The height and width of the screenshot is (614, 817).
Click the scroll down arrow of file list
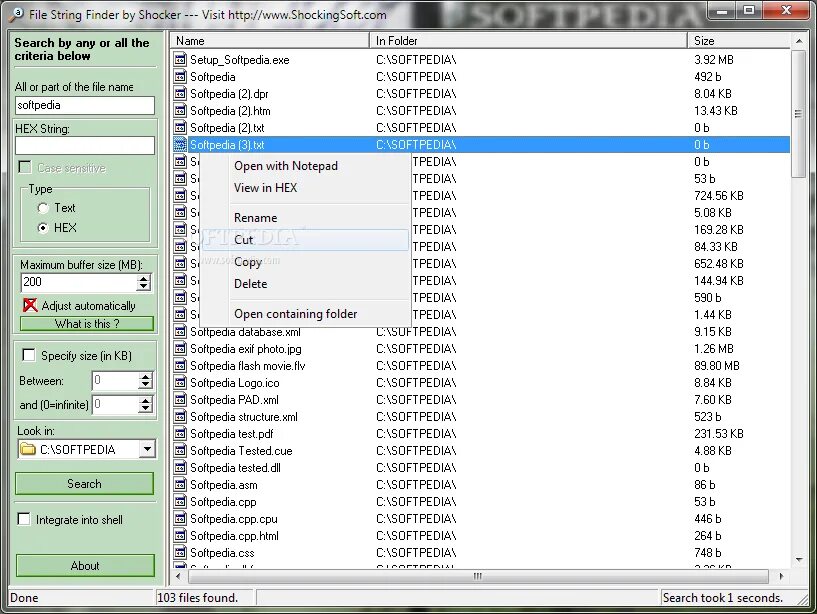tap(799, 560)
